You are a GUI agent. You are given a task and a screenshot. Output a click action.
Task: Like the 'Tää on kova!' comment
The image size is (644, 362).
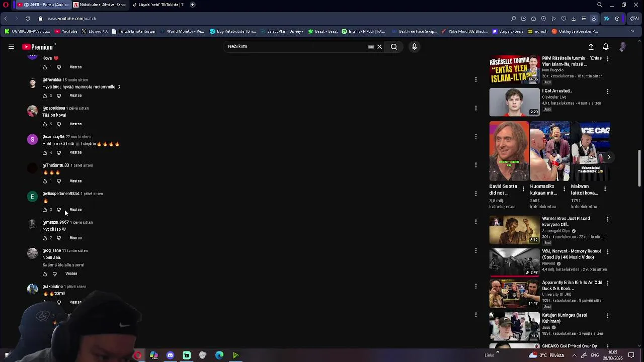[x=45, y=124]
